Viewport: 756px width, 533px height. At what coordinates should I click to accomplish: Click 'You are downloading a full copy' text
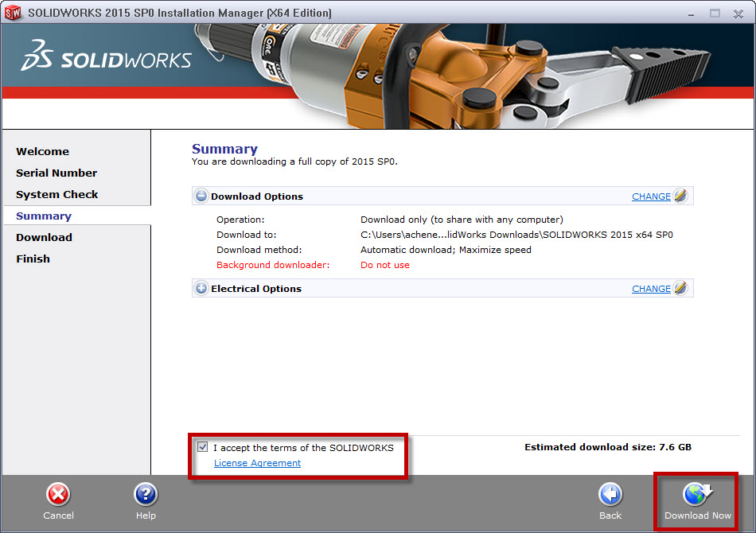[294, 162]
